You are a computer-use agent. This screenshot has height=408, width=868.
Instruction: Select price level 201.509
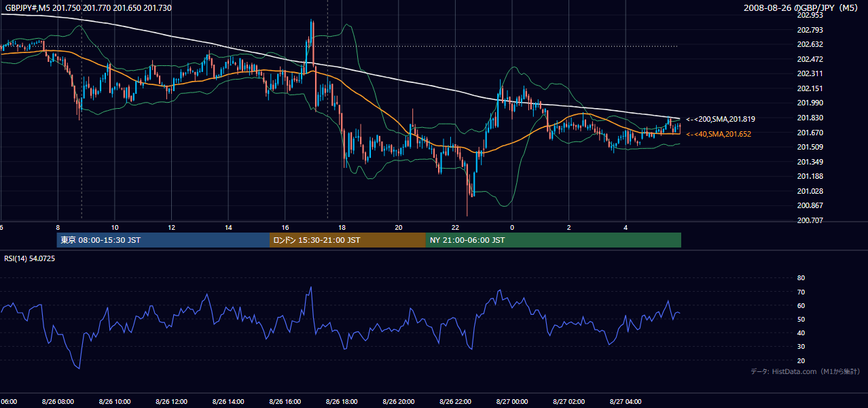pyautogui.click(x=810, y=147)
